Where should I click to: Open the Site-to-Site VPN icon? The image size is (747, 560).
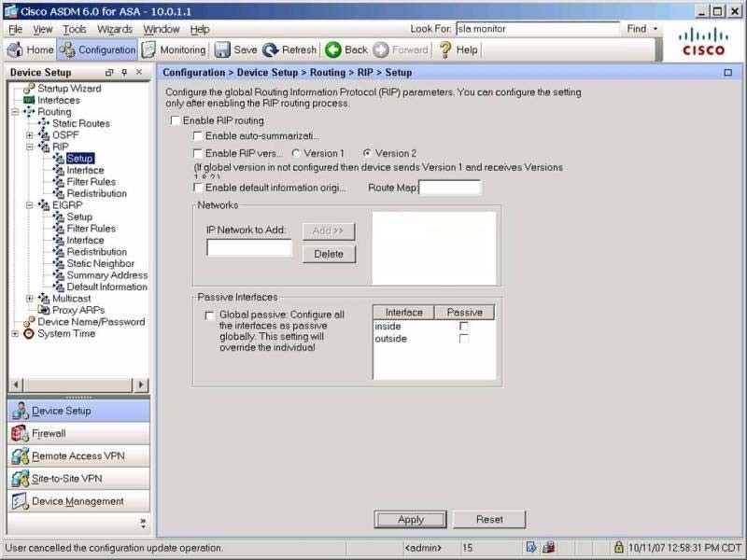click(x=20, y=479)
